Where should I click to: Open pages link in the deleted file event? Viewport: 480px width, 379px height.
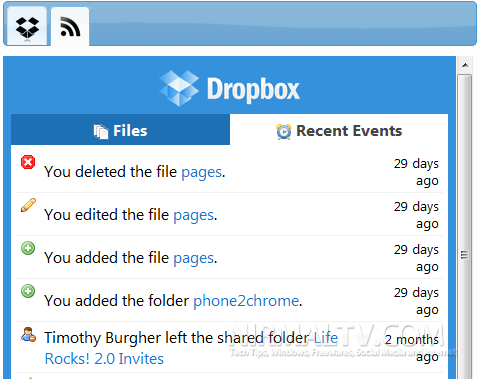click(x=201, y=172)
